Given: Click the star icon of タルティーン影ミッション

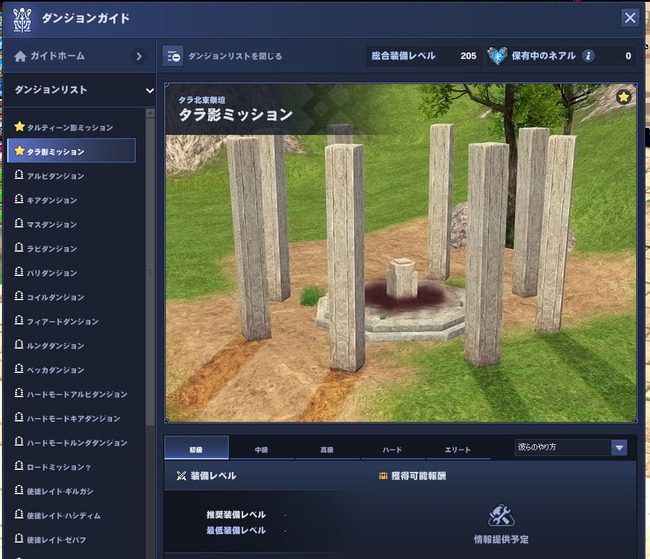Looking at the screenshot, I should pyautogui.click(x=19, y=126).
